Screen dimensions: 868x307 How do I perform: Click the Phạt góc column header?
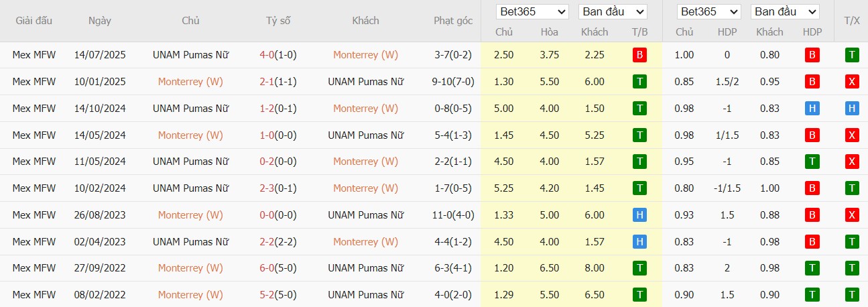pyautogui.click(x=453, y=21)
